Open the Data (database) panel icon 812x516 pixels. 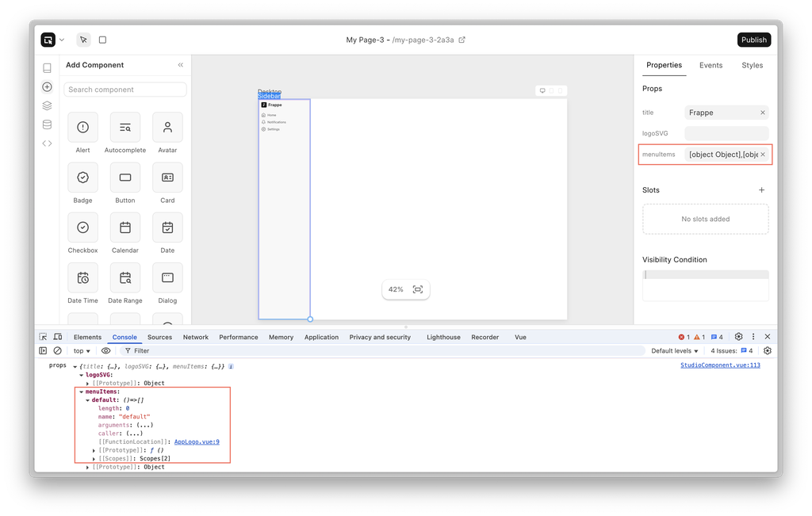point(47,124)
